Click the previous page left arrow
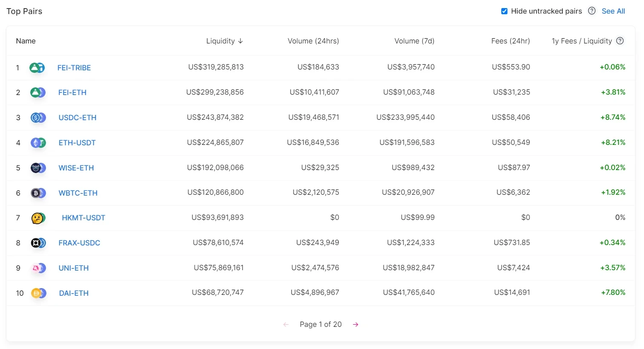The width and height of the screenshot is (644, 349). [286, 325]
